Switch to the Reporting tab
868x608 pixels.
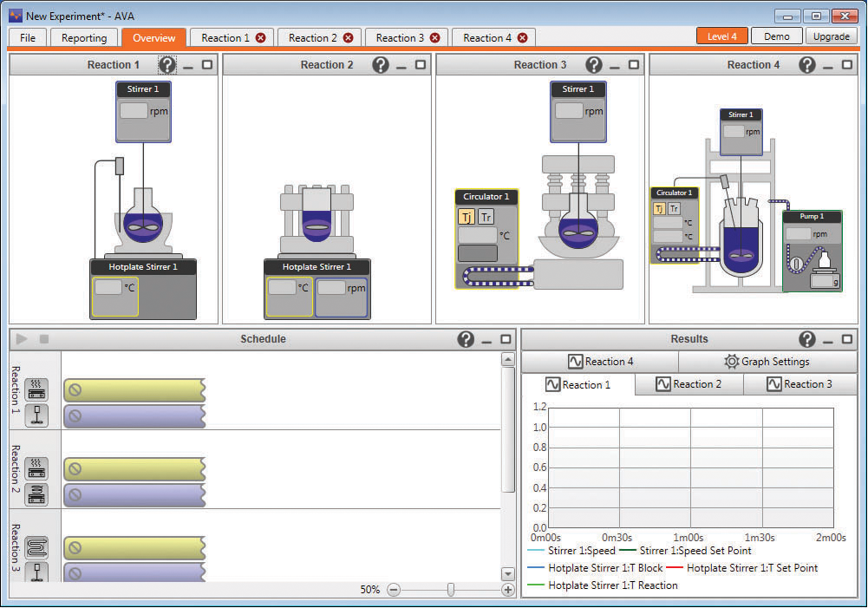[84, 37]
